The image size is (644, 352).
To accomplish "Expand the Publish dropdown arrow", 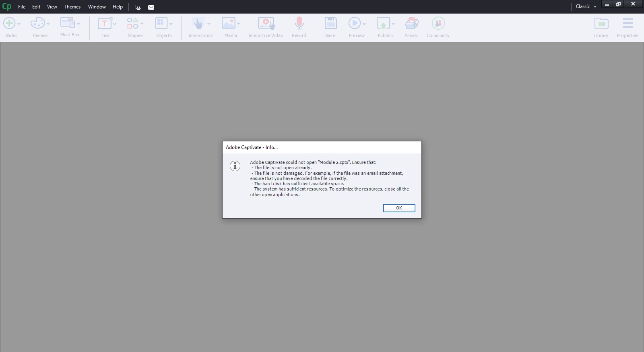I will [393, 24].
